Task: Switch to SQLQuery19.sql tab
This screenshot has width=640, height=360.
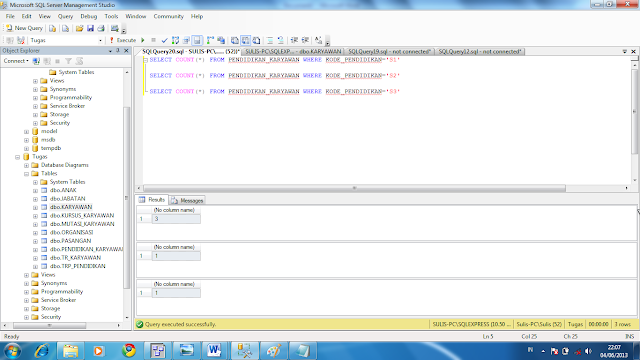Action: [x=389, y=51]
